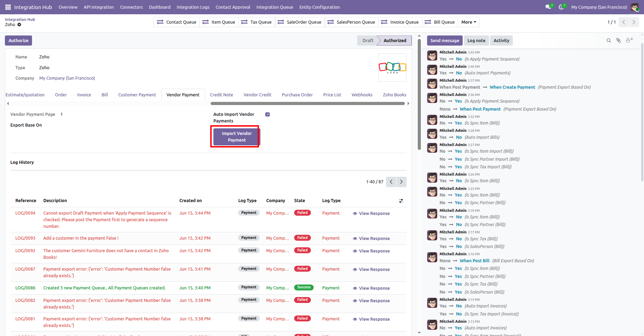Select the Authorized status stage
The width and height of the screenshot is (644, 336).
click(x=395, y=40)
